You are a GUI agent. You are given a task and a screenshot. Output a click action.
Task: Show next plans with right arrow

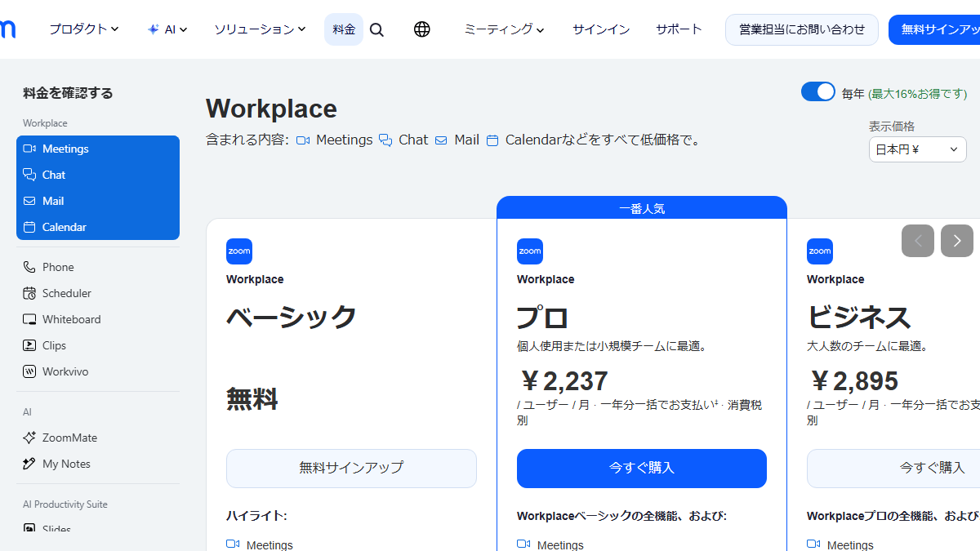click(957, 241)
